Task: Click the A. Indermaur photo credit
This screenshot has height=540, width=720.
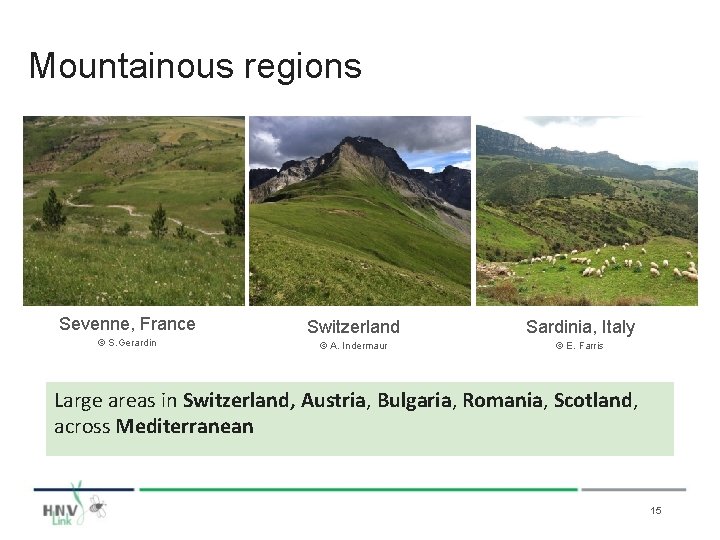Action: coord(353,346)
